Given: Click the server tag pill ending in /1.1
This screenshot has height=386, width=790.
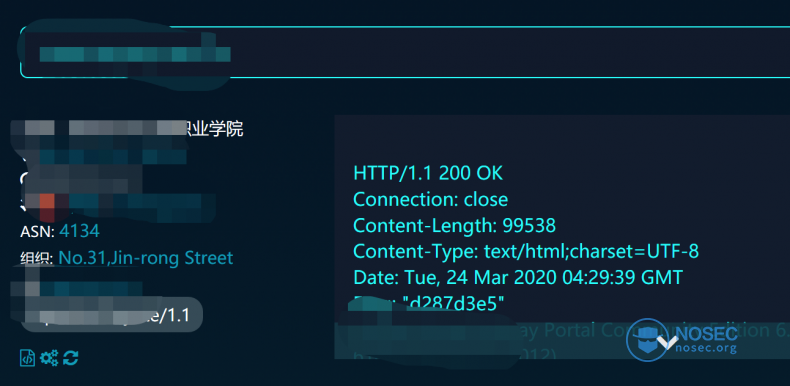Looking at the screenshot, I should click(111, 315).
